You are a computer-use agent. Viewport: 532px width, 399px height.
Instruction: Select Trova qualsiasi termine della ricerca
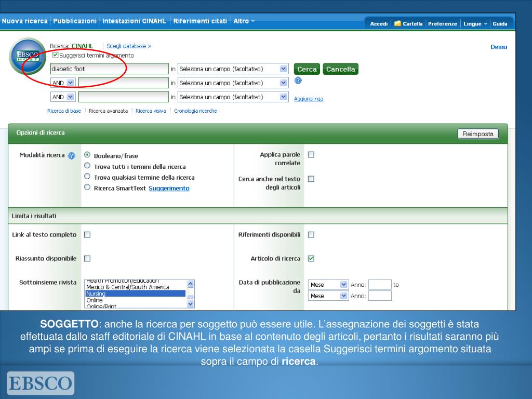87,177
